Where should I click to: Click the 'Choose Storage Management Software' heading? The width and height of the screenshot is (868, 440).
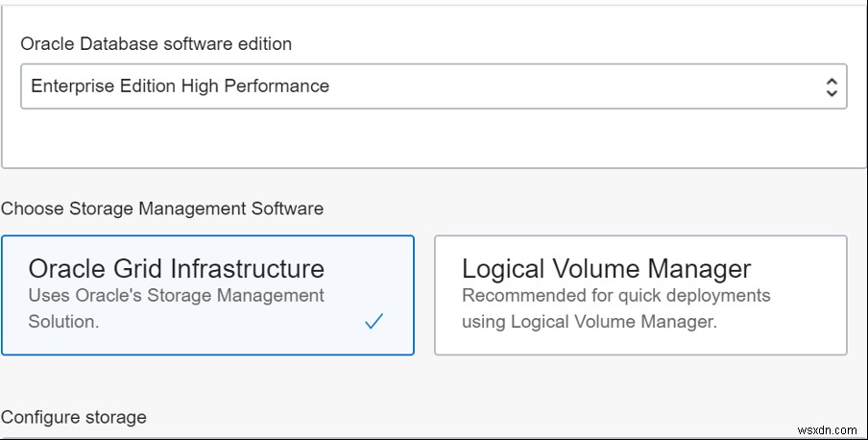pos(162,208)
